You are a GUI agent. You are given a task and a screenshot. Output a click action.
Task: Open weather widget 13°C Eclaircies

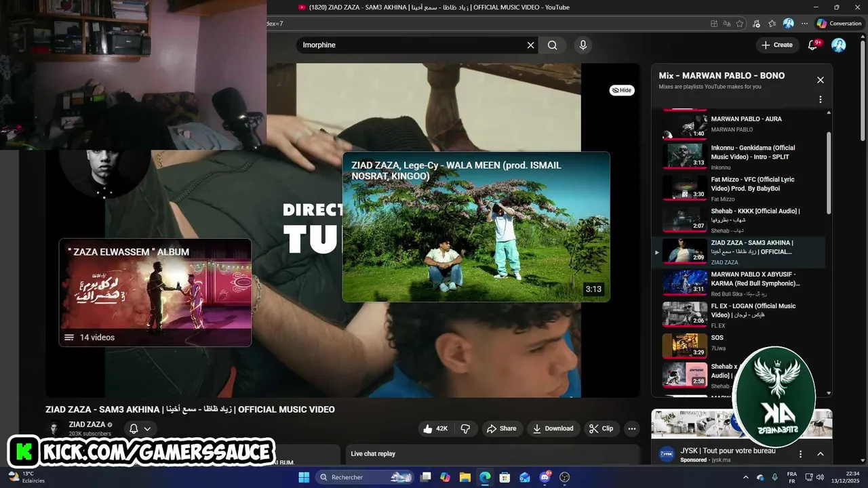[26, 477]
